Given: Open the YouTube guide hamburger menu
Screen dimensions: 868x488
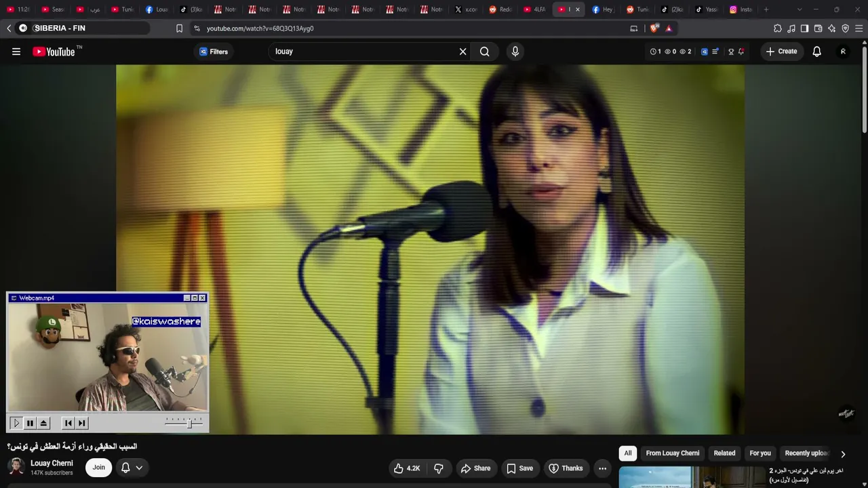Looking at the screenshot, I should point(16,52).
